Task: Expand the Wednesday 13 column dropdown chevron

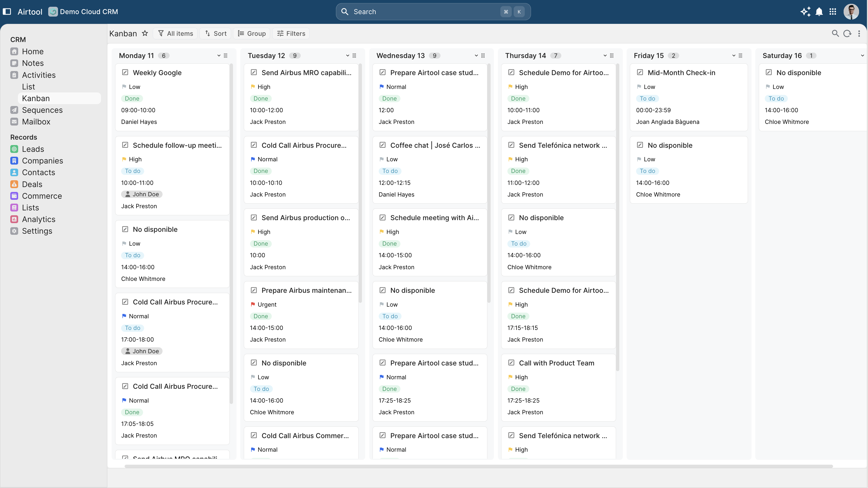Action: click(x=476, y=55)
